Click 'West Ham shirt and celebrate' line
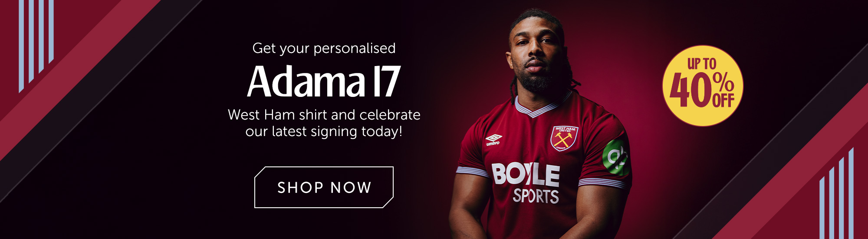 [x=324, y=115]
